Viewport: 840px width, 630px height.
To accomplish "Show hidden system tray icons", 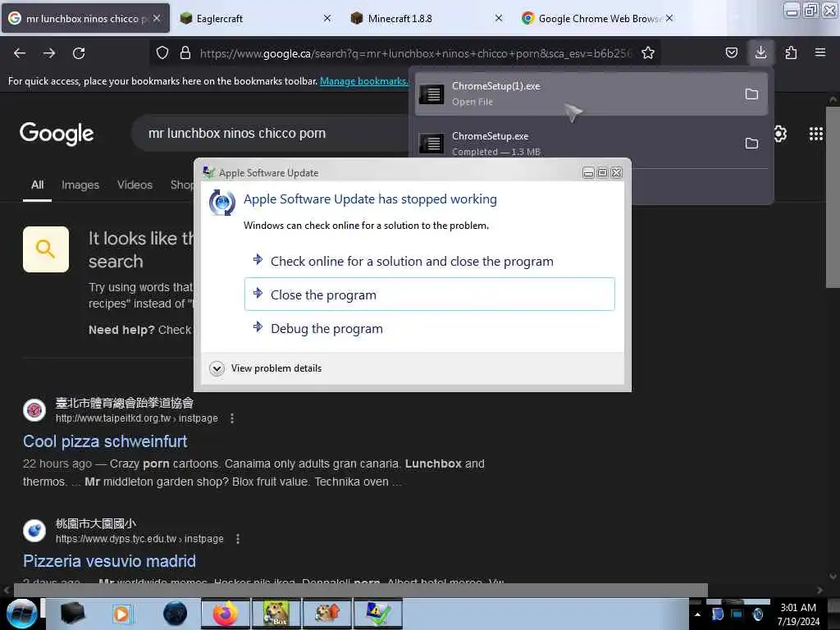I will 697,614.
